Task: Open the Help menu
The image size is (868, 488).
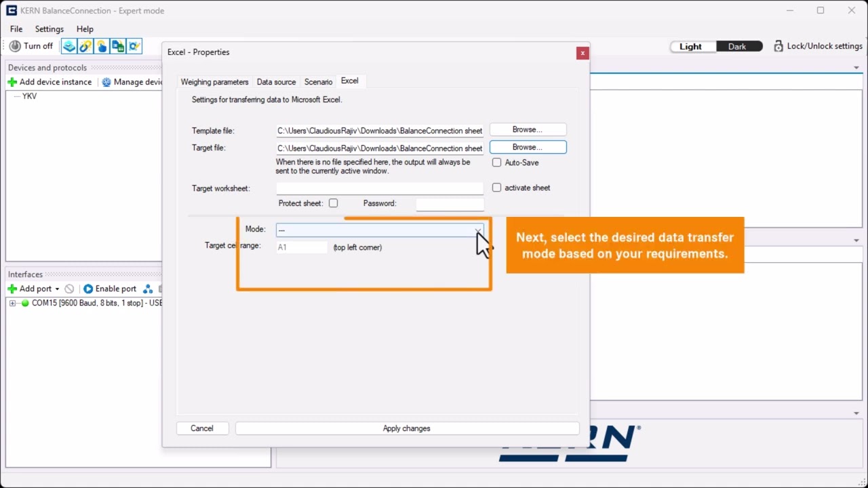Action: [85, 29]
